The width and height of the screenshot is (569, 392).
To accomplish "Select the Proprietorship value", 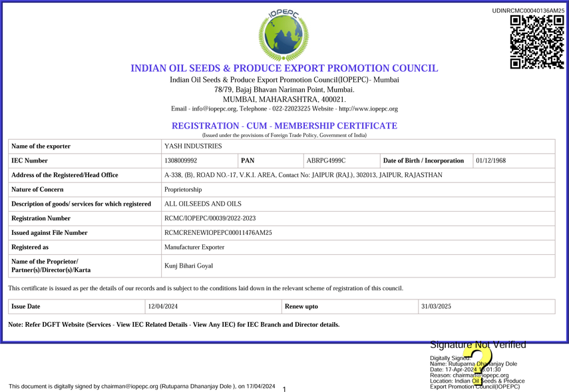I will point(183,190).
